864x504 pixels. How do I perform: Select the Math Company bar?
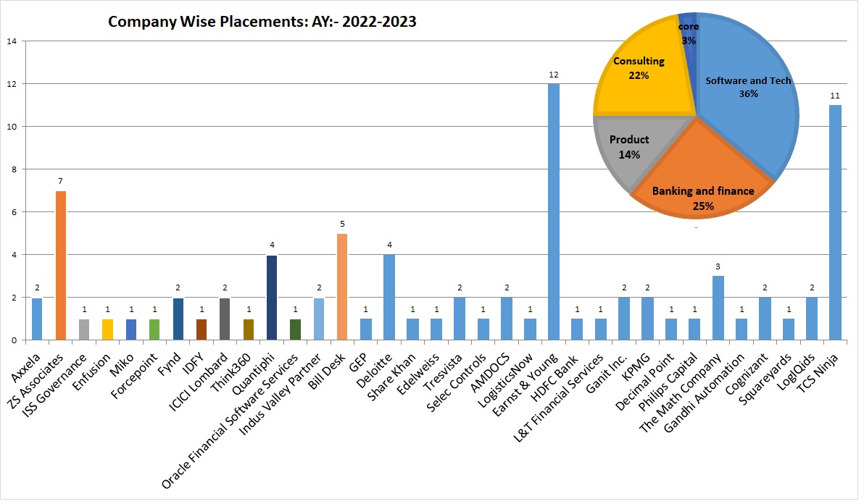718,308
